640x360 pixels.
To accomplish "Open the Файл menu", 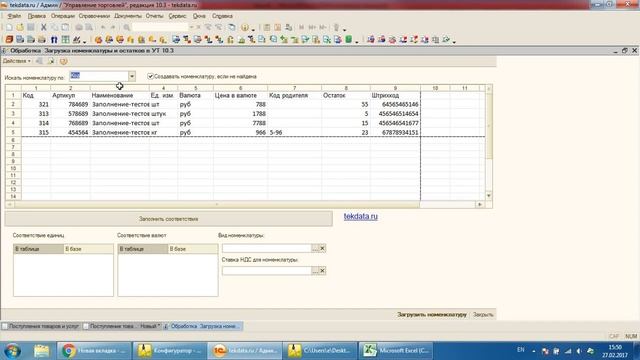I will [x=14, y=16].
